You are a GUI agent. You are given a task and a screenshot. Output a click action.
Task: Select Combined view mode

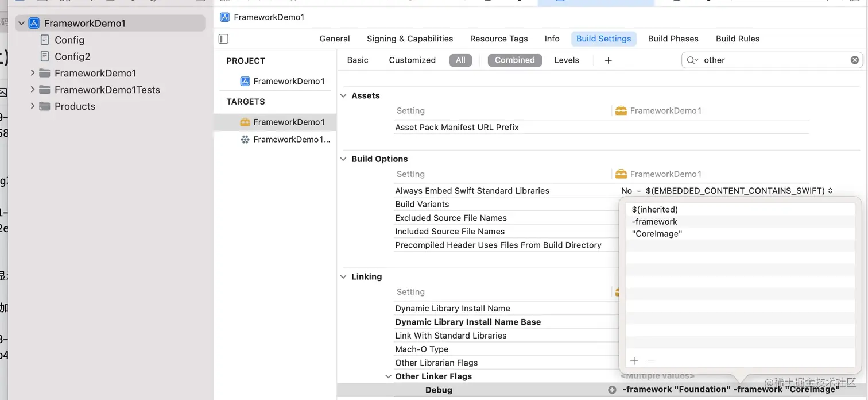pos(514,60)
